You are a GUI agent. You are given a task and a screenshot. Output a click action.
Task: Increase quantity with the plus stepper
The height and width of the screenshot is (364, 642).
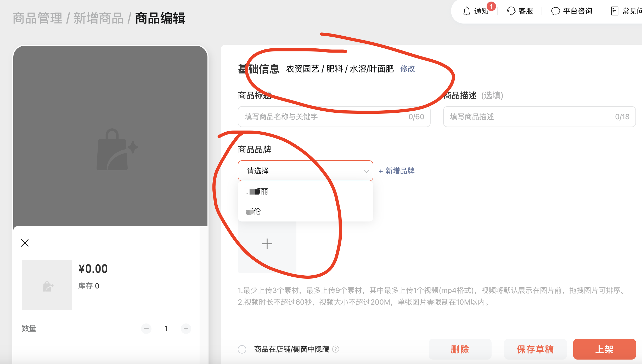[186, 329]
